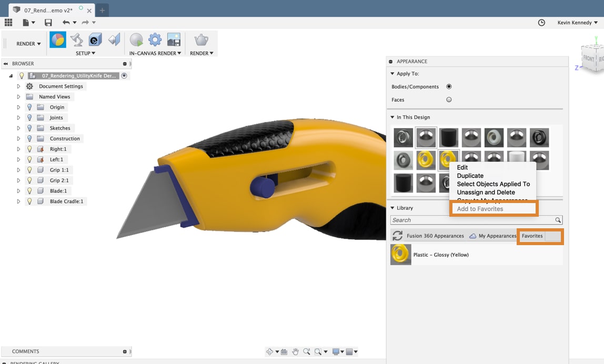Choose Select Objects Applied To
The image size is (604, 364).
point(493,184)
